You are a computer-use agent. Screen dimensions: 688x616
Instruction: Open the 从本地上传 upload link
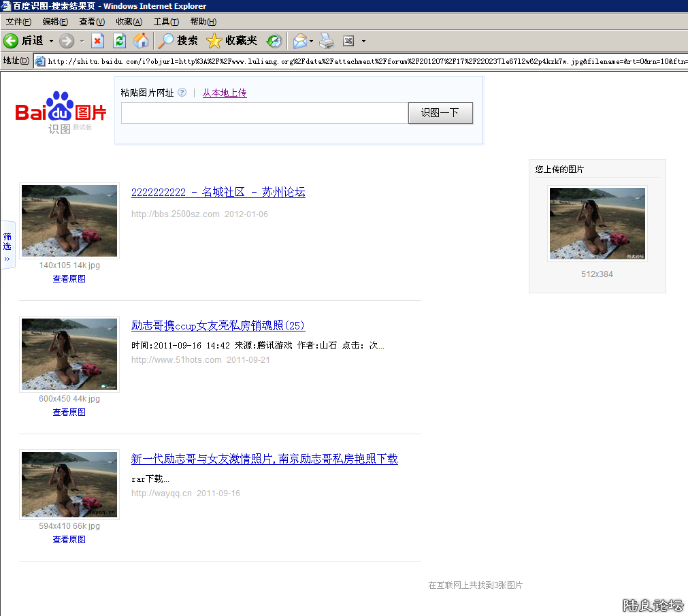tap(224, 92)
